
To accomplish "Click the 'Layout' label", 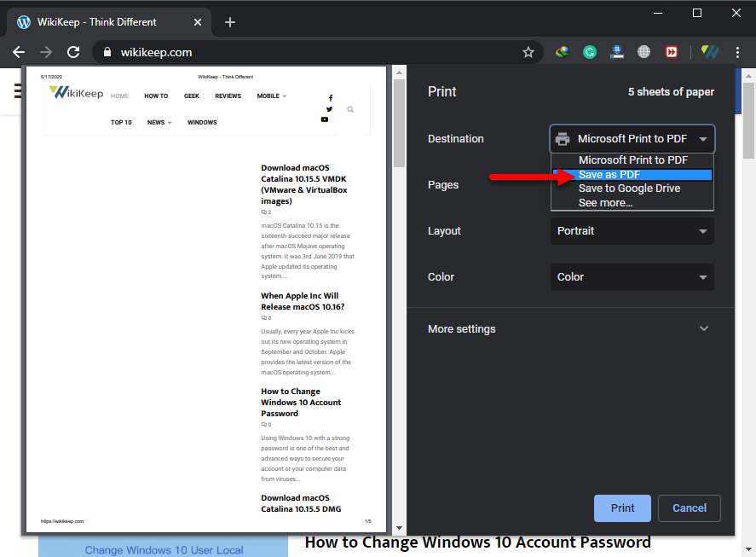I will tap(444, 231).
